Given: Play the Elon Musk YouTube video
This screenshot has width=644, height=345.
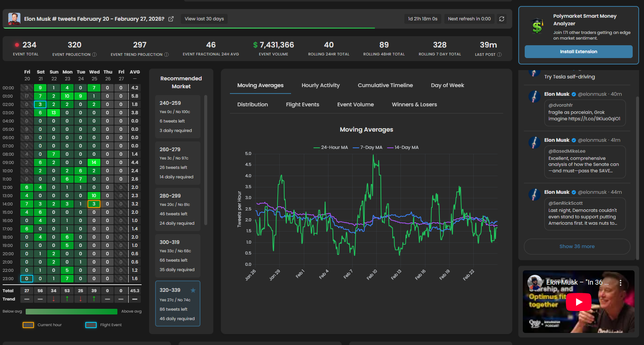Looking at the screenshot, I should tap(579, 302).
